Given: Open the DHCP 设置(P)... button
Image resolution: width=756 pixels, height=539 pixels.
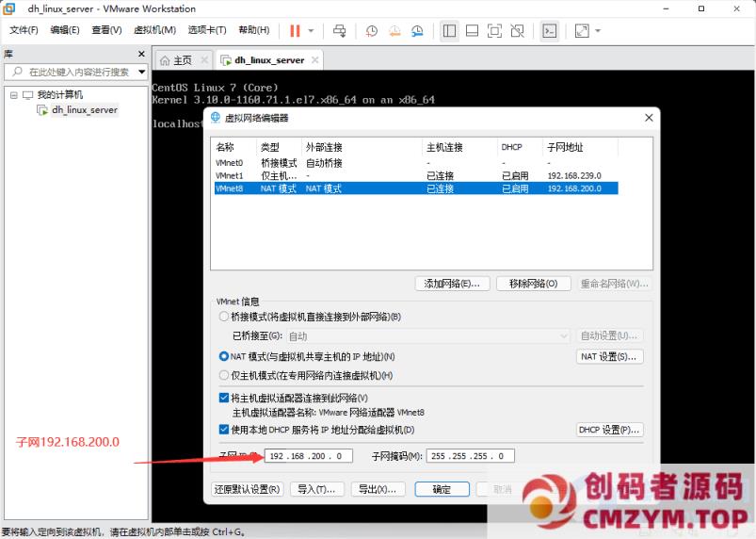Looking at the screenshot, I should pos(609,430).
